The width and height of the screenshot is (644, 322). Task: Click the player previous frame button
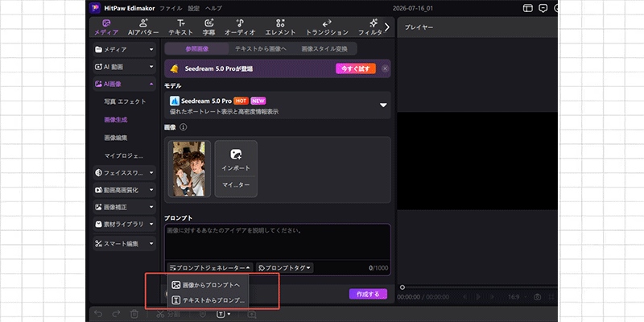[464, 297]
